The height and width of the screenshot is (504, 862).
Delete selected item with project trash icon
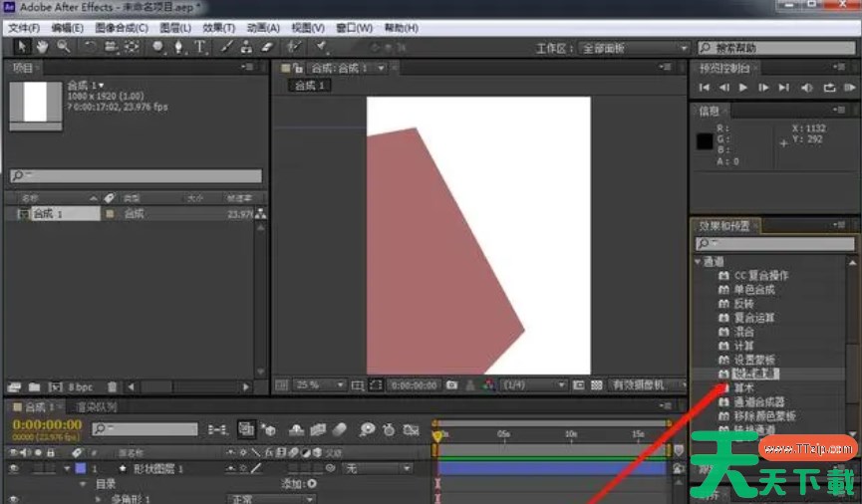pyautogui.click(x=112, y=385)
